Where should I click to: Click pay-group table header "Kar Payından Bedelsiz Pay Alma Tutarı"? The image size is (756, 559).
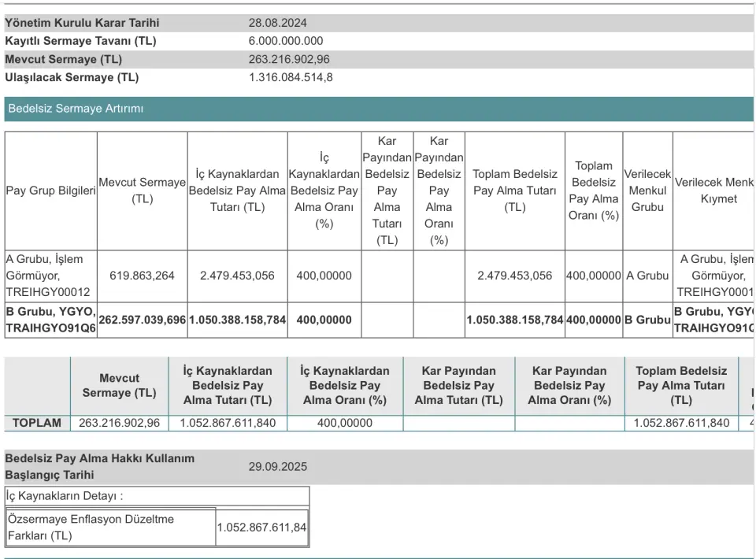tap(387, 191)
